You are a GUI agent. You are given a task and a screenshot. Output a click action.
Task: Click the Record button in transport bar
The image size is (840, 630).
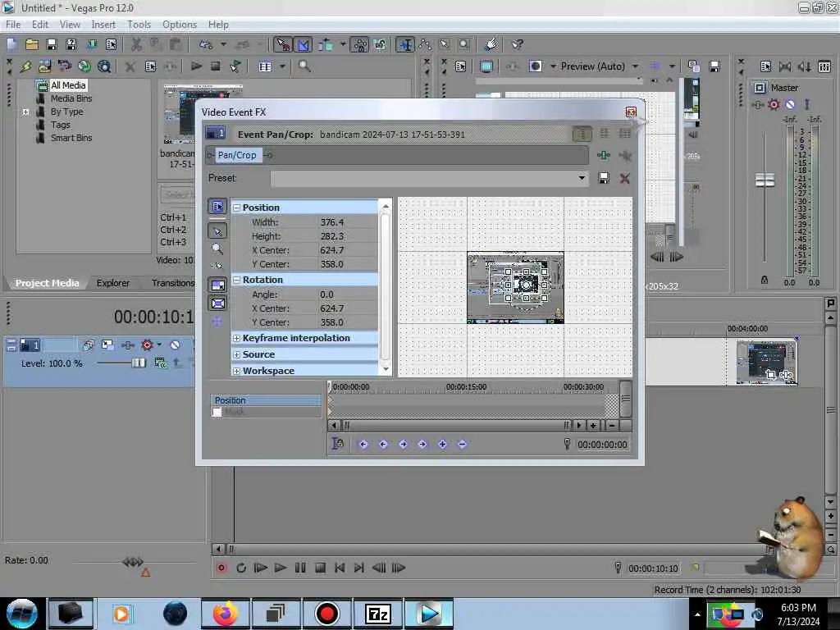click(x=221, y=568)
